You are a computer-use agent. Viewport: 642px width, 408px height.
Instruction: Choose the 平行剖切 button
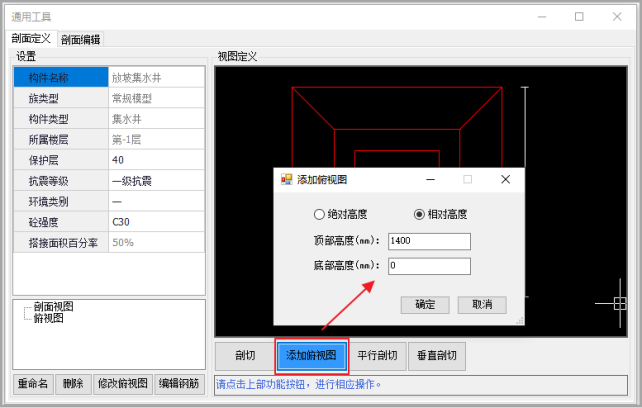(378, 355)
